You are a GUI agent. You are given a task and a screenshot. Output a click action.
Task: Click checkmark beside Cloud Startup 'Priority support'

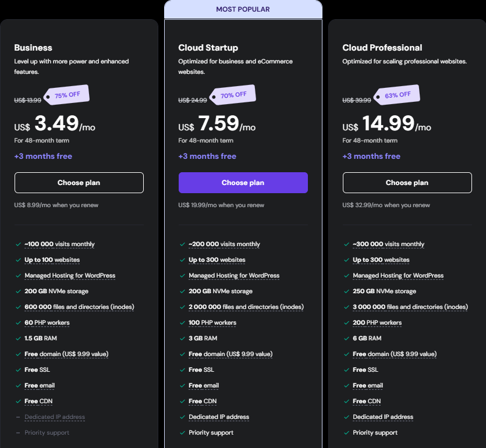[x=182, y=433]
